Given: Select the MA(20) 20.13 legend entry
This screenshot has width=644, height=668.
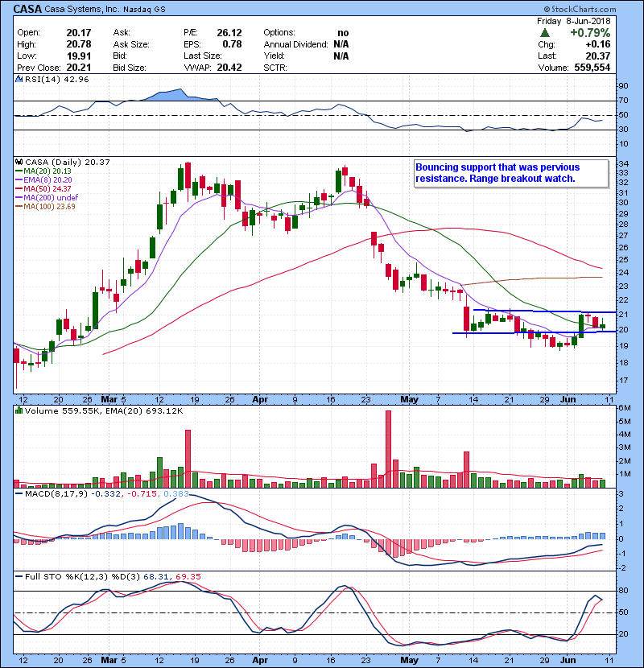Looking at the screenshot, I should coord(43,171).
